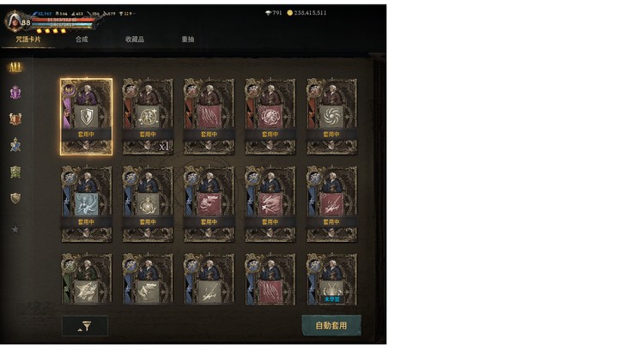Select the ALL card filter
644x362 pixels.
(x=15, y=67)
